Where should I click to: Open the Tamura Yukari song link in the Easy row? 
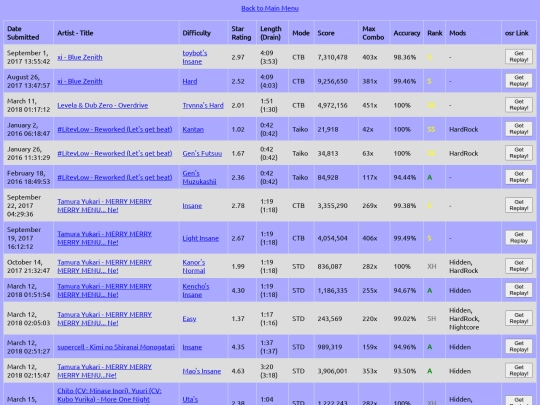[104, 319]
